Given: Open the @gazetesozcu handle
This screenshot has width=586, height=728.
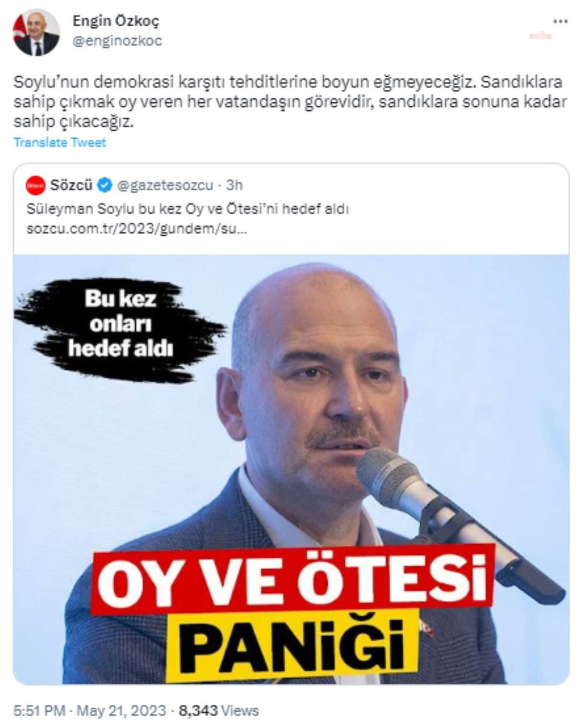Looking at the screenshot, I should click(x=166, y=186).
